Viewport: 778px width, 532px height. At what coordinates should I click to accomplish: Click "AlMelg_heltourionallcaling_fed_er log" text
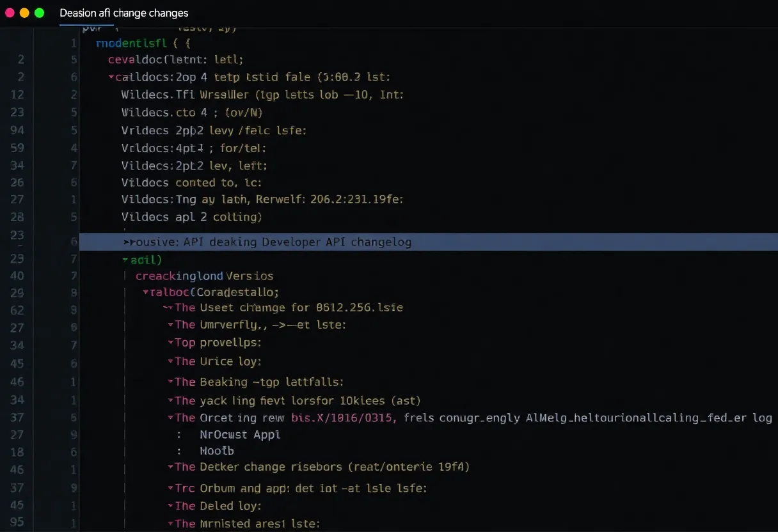point(649,418)
